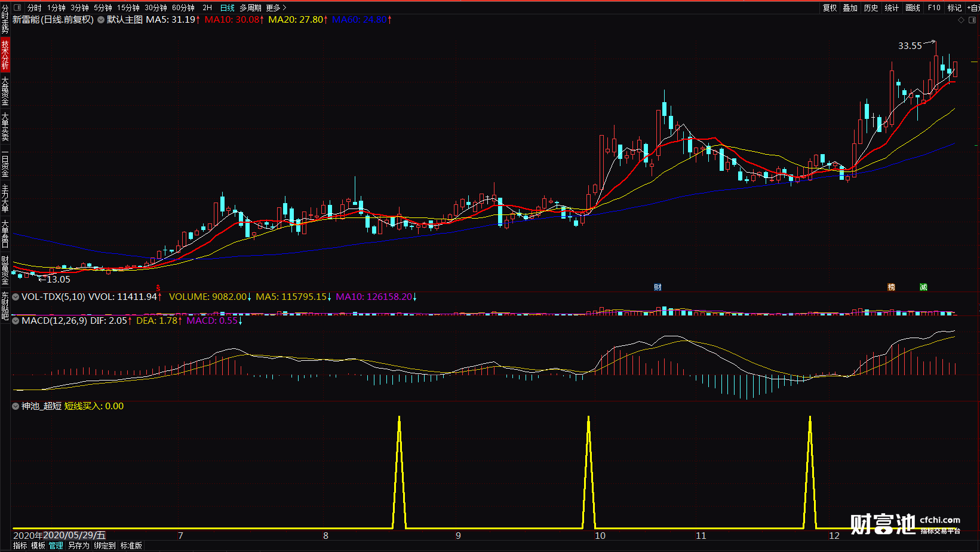Click the red S marker below the chart

tap(158, 288)
